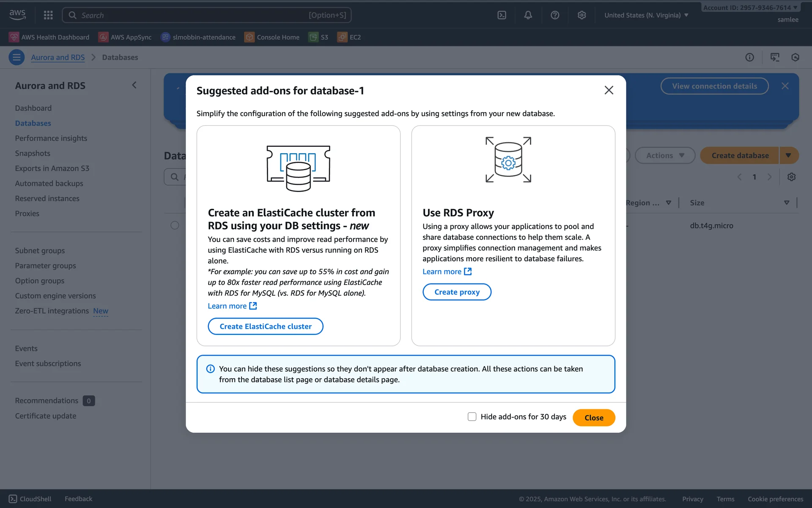Viewport: 812px width, 508px height.
Task: Open the notifications bell icon
Action: click(528, 15)
